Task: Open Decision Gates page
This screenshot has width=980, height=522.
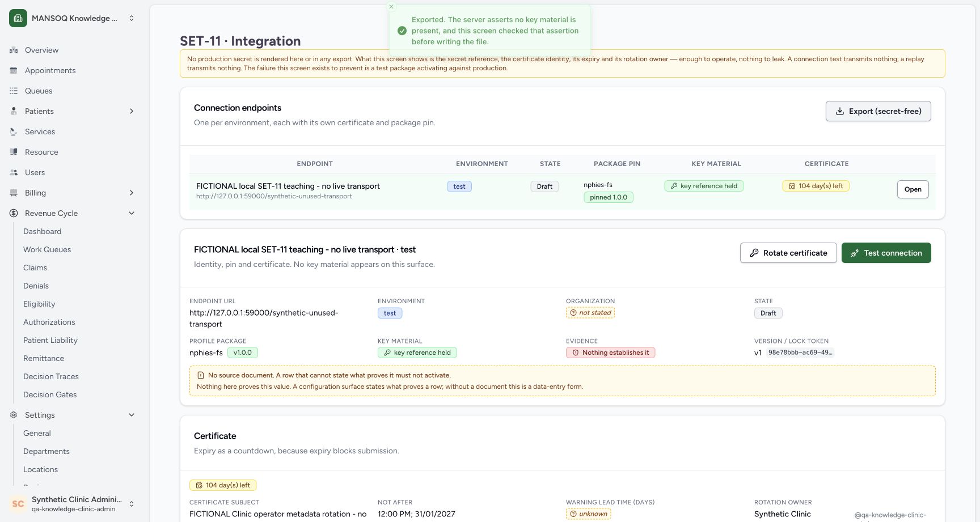Action: click(50, 394)
